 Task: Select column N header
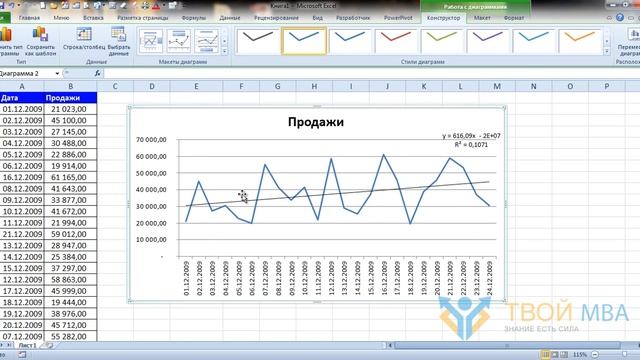(533, 86)
